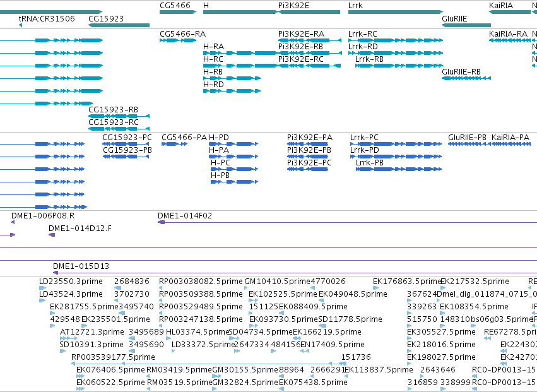This screenshot has height=392, width=537.
Task: Click the EK060522.5prime EST marker
Action: [81, 389]
